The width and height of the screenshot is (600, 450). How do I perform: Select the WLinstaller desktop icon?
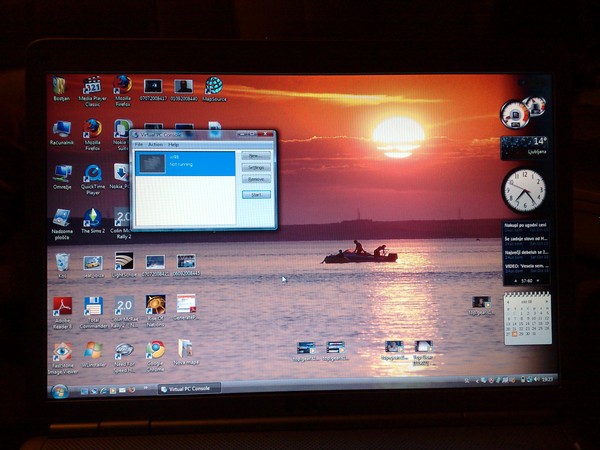point(93,355)
